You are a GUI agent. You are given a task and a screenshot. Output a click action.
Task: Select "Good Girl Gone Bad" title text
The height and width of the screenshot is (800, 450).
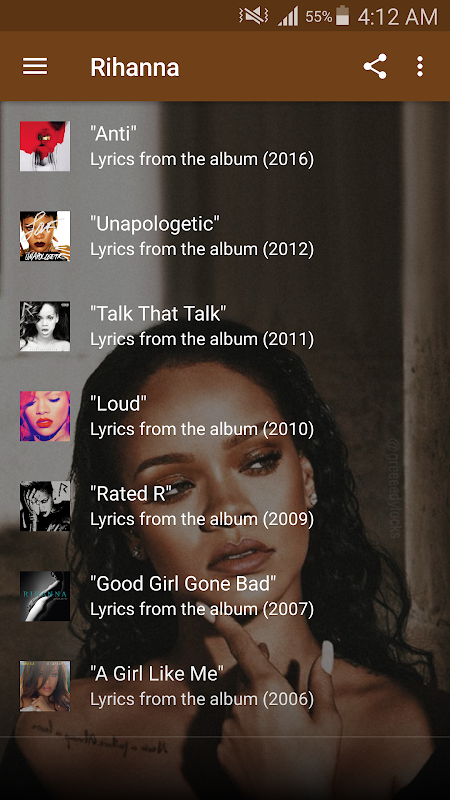click(183, 583)
